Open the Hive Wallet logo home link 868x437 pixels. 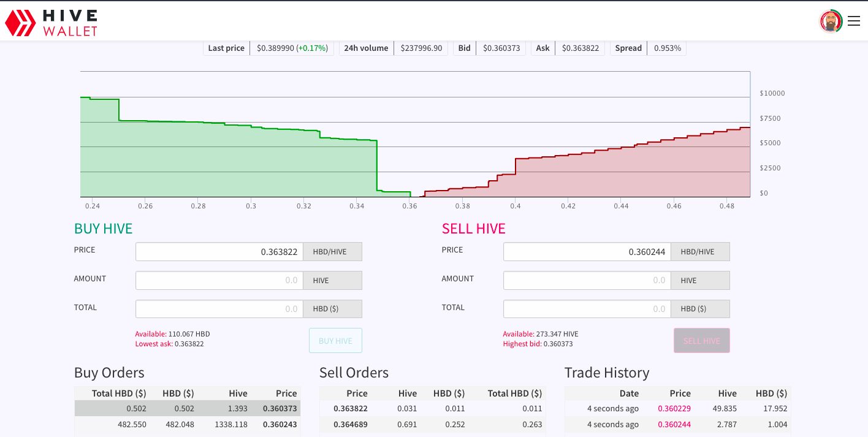(x=51, y=22)
